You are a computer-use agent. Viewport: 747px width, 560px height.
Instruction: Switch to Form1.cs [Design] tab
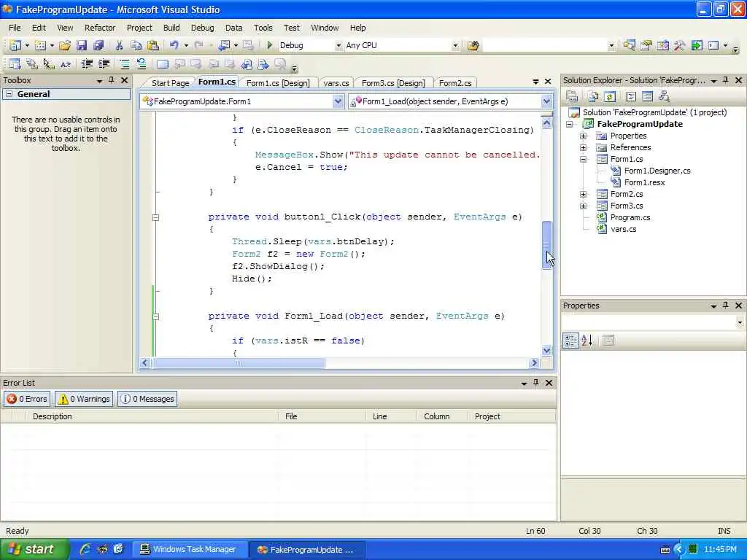[x=278, y=83]
